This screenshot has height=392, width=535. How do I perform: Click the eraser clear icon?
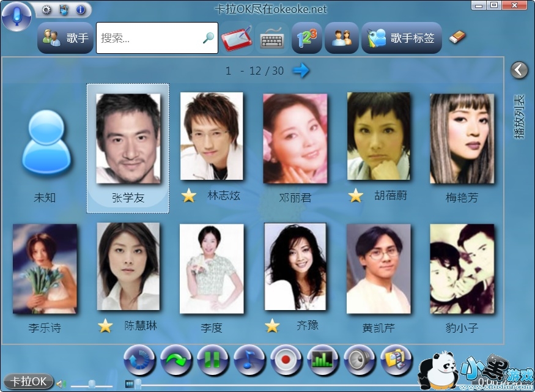[457, 37]
